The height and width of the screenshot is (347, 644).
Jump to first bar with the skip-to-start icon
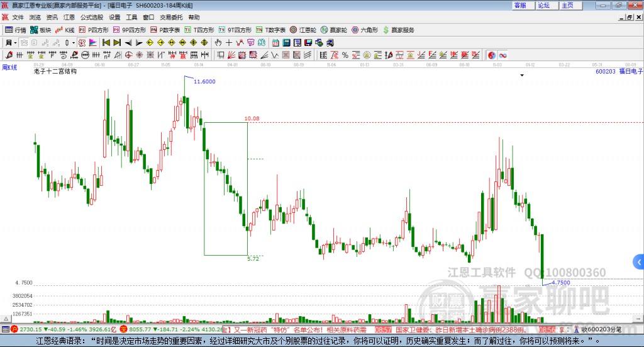tap(106, 43)
